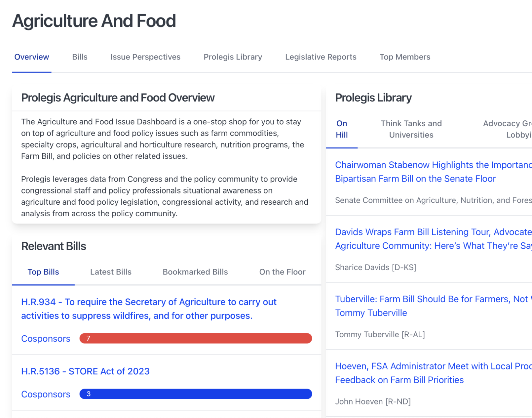Click the red cosponsors bar showing 7

pyautogui.click(x=196, y=338)
